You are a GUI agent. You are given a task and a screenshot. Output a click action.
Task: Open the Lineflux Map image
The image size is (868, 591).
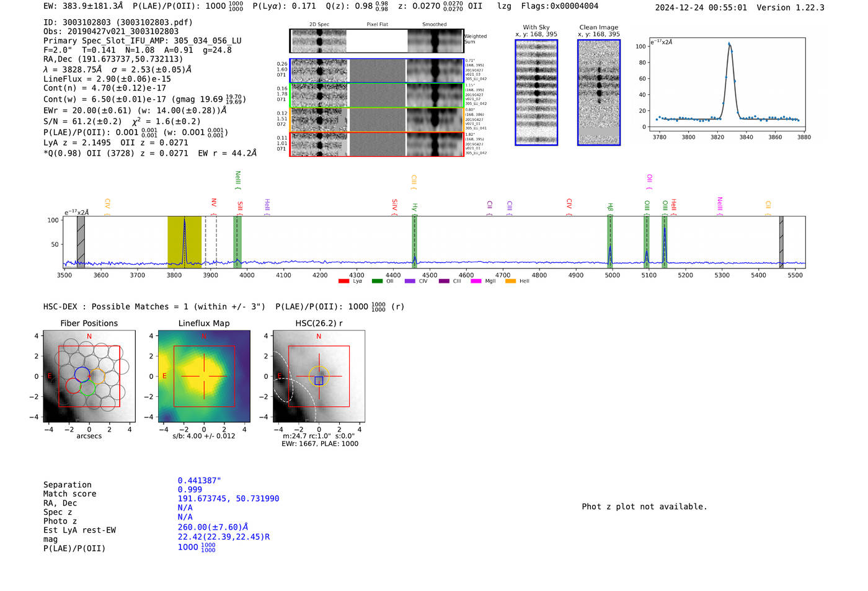204,376
